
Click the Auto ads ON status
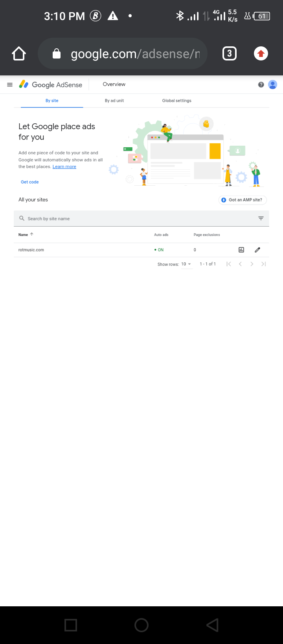click(x=159, y=250)
